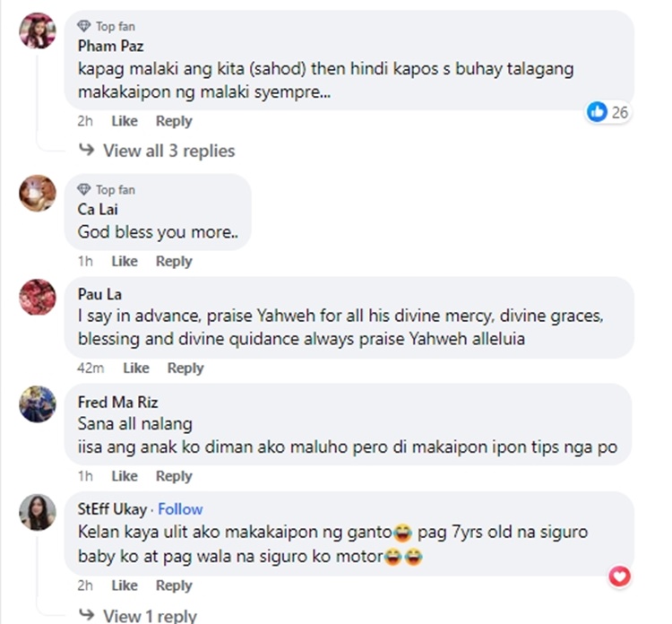Screen dimensions: 672x624
Task: Like Pau La's comment
Action: click(136, 368)
